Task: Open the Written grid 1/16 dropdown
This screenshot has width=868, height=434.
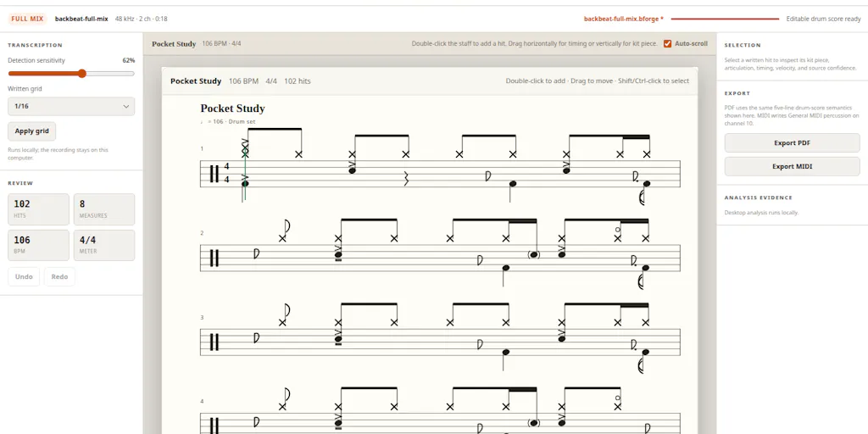Action: (71, 106)
